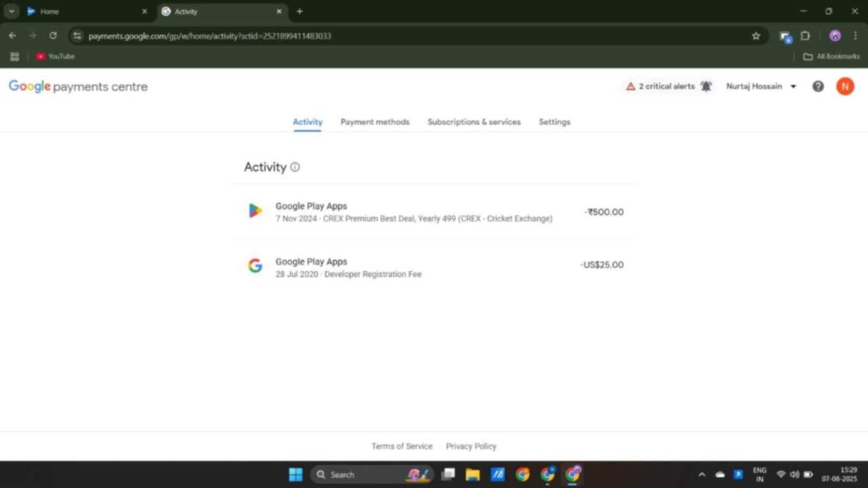Viewport: 868px width, 488px height.
Task: Open the help question mark icon
Action: (x=818, y=87)
